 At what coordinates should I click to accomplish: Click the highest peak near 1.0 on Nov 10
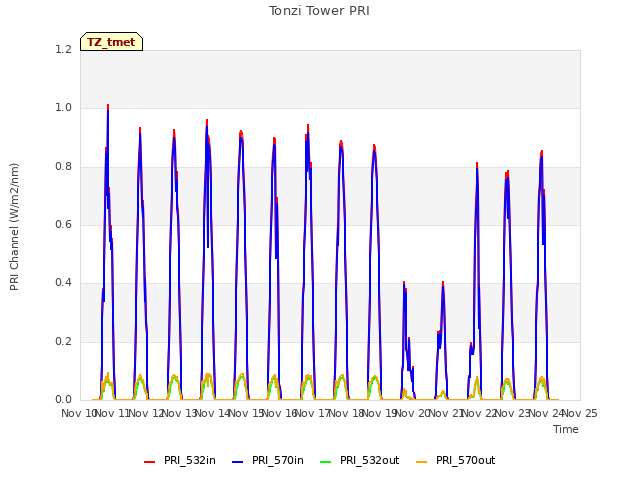pyautogui.click(x=108, y=107)
